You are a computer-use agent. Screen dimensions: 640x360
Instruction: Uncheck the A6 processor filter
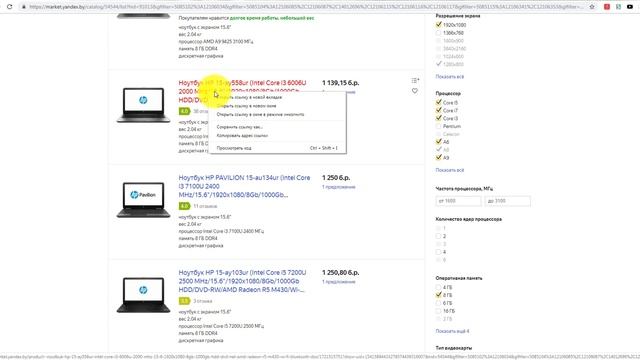coord(439,142)
